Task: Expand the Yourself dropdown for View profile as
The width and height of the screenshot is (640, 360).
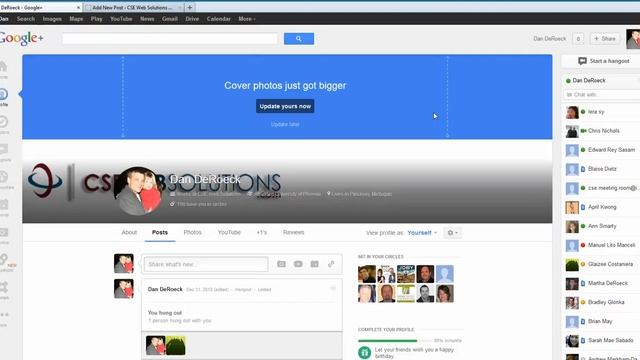Action: (x=422, y=233)
